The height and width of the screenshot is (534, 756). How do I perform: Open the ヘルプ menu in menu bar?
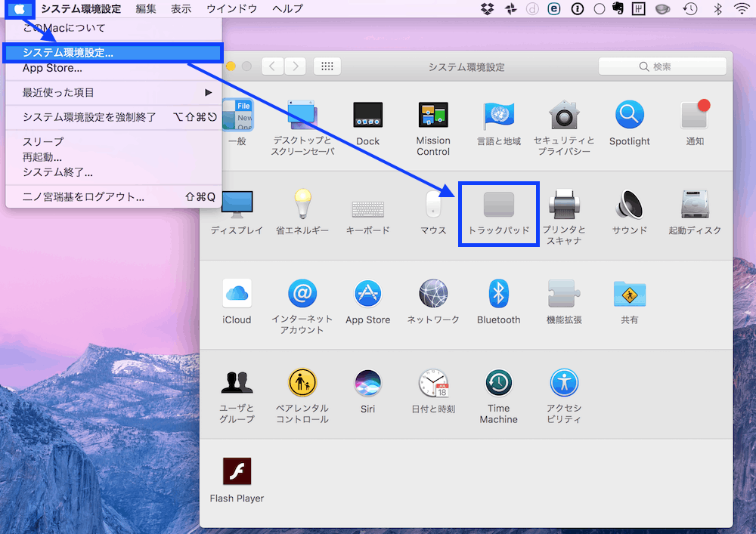tap(288, 8)
